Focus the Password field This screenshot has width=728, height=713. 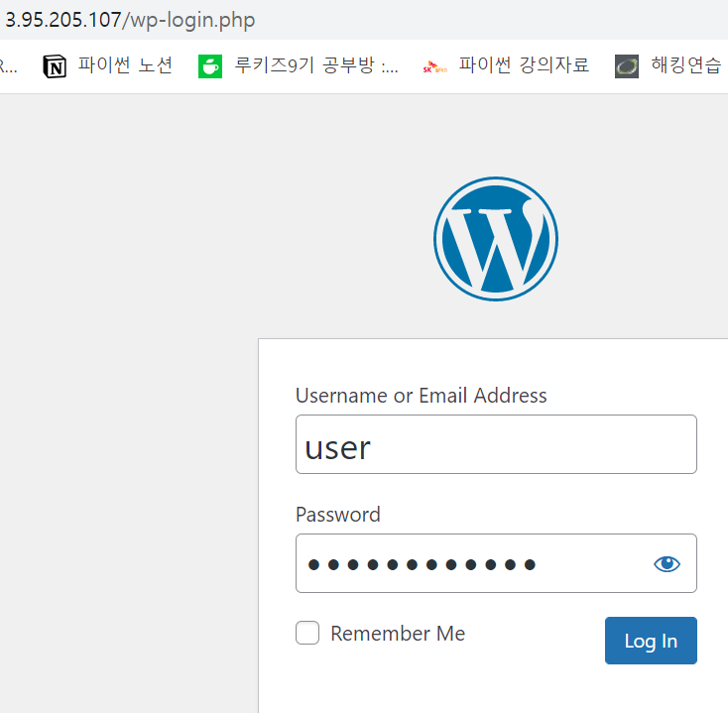(496, 563)
